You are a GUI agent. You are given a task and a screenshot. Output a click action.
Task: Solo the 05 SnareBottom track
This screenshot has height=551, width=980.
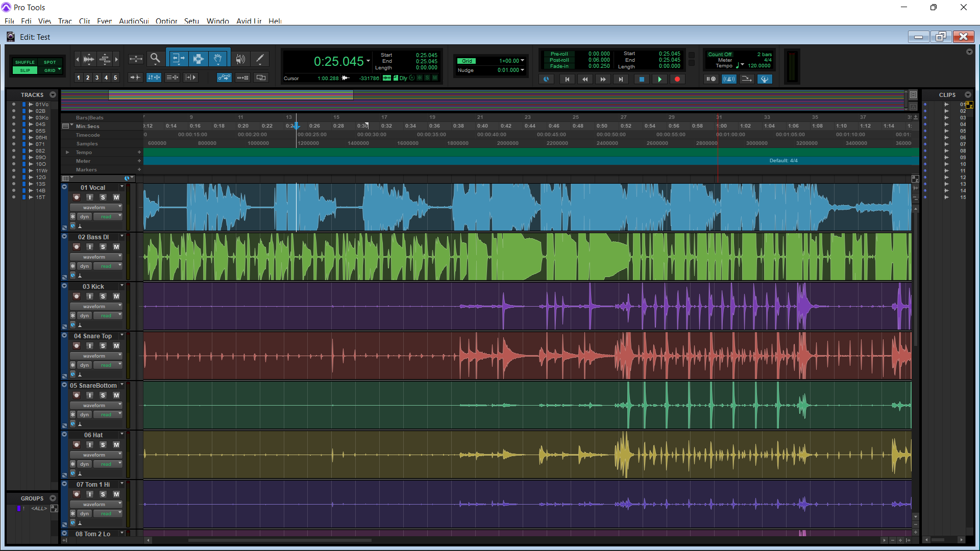[103, 395]
